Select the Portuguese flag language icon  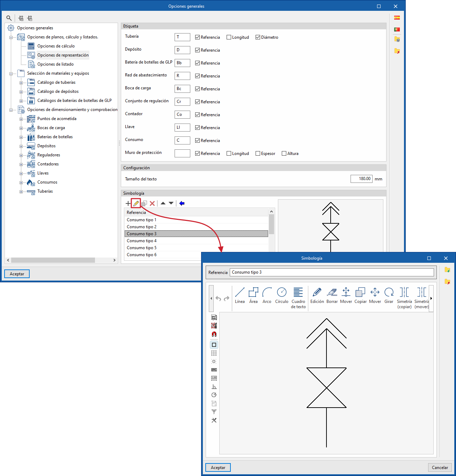(397, 29)
